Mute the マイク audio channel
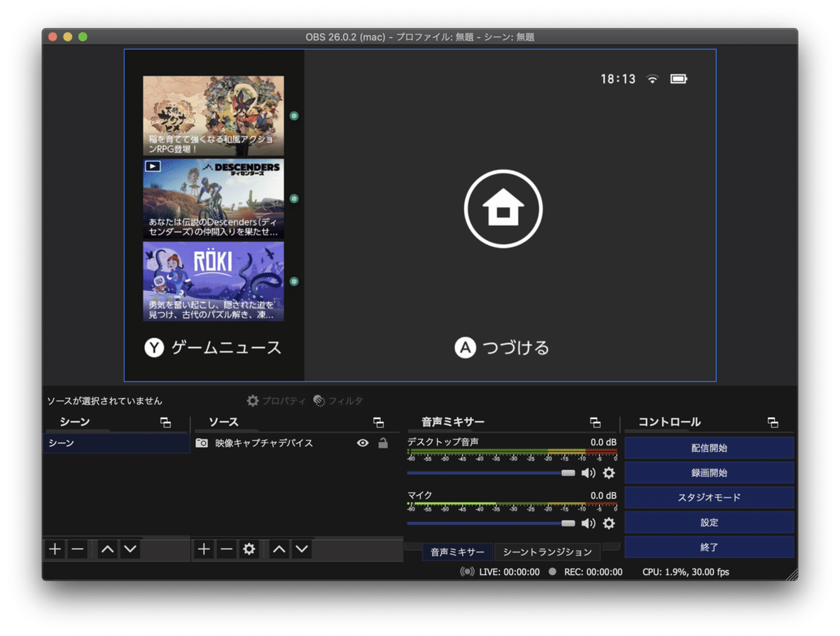Image resolution: width=840 pixels, height=636 pixels. (x=589, y=523)
